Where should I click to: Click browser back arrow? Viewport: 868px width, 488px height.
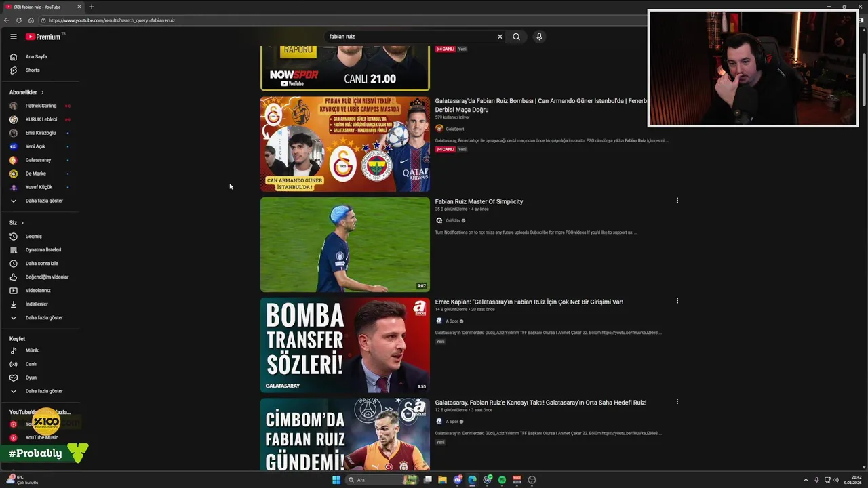[7, 20]
